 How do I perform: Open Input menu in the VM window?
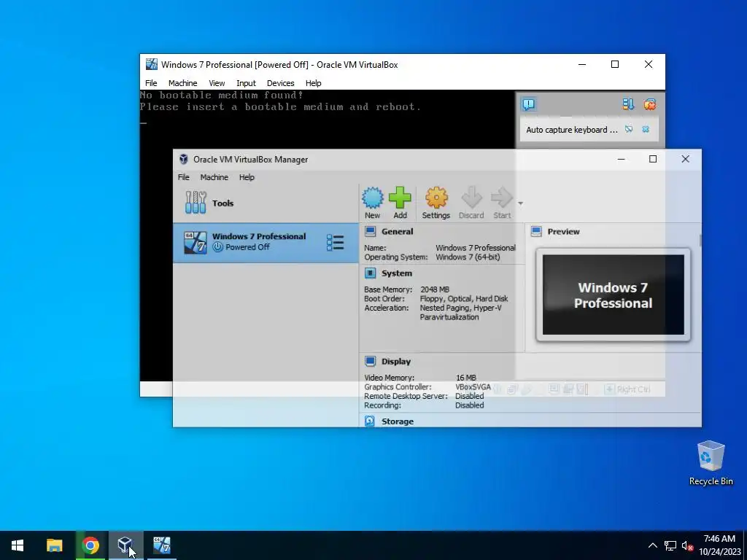coord(247,83)
